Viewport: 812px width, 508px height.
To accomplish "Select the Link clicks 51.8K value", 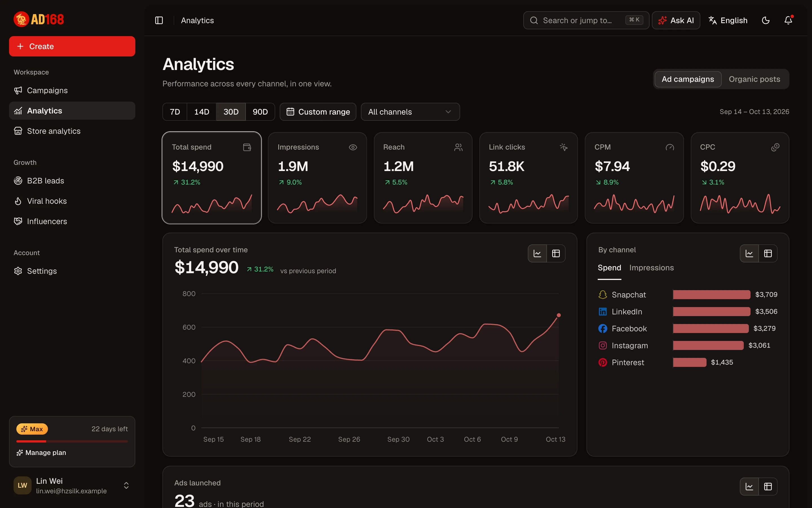I will tap(506, 166).
